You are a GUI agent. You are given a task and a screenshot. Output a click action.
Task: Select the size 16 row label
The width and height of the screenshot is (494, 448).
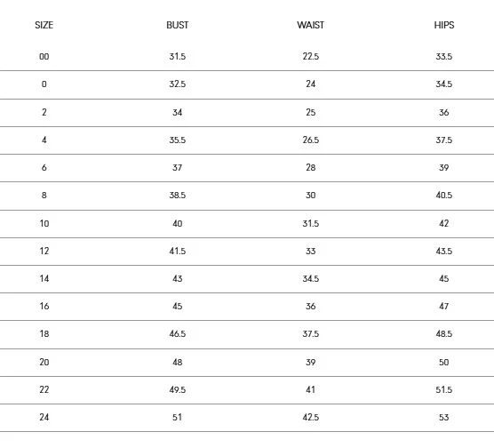point(44,306)
